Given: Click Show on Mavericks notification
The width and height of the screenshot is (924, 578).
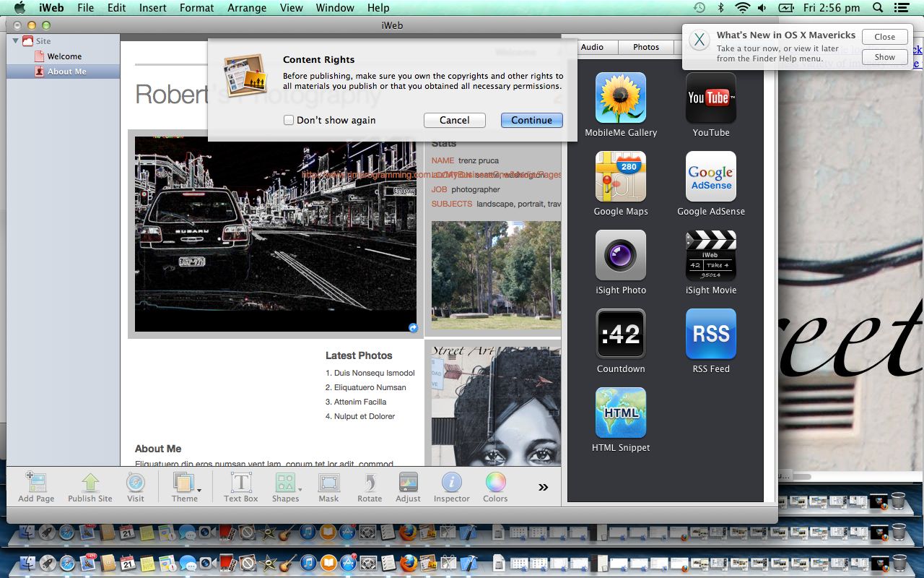Looking at the screenshot, I should click(884, 57).
